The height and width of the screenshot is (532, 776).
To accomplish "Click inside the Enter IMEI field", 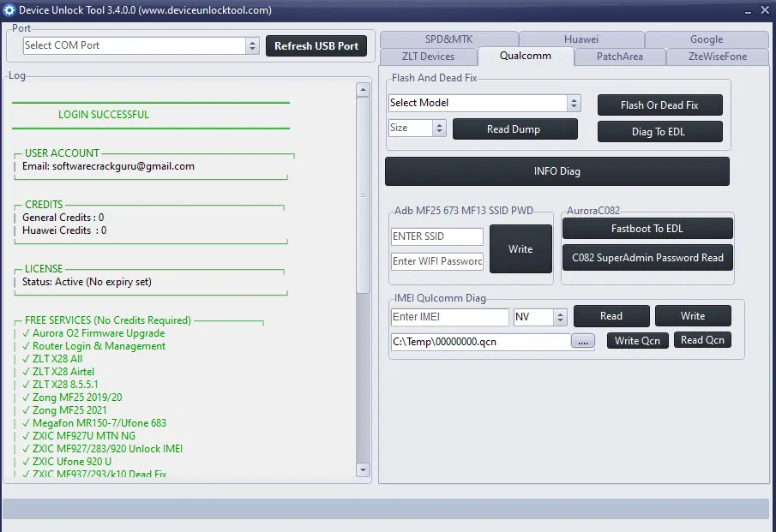I will [449, 315].
